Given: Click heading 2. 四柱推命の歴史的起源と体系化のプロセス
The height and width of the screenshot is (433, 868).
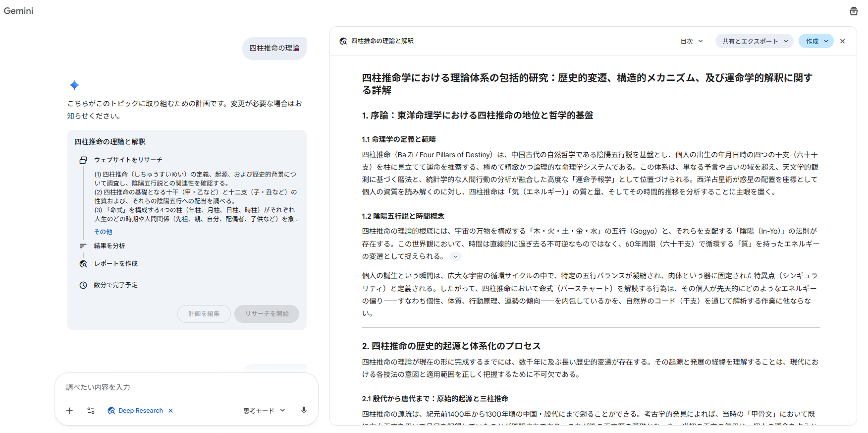Looking at the screenshot, I should (451, 346).
